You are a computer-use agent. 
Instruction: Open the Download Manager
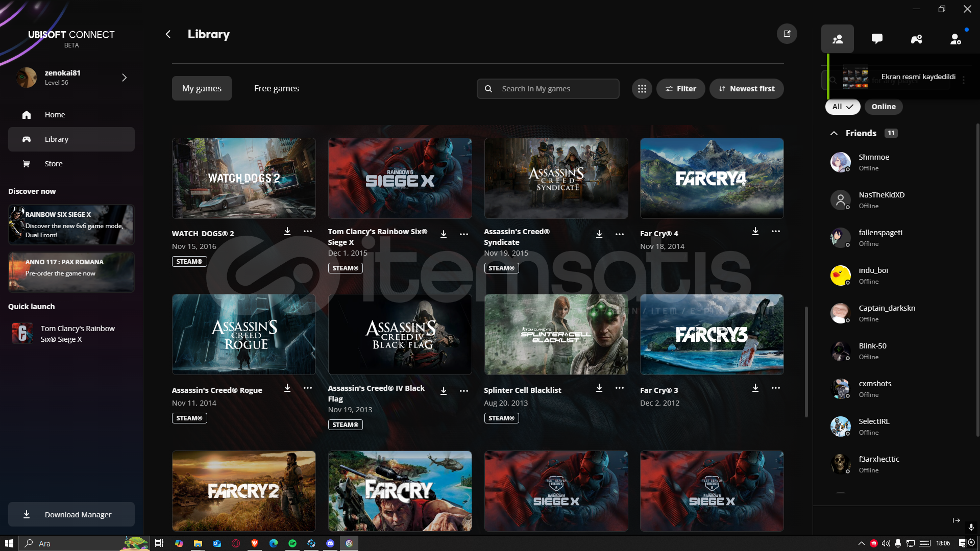pos(71,514)
